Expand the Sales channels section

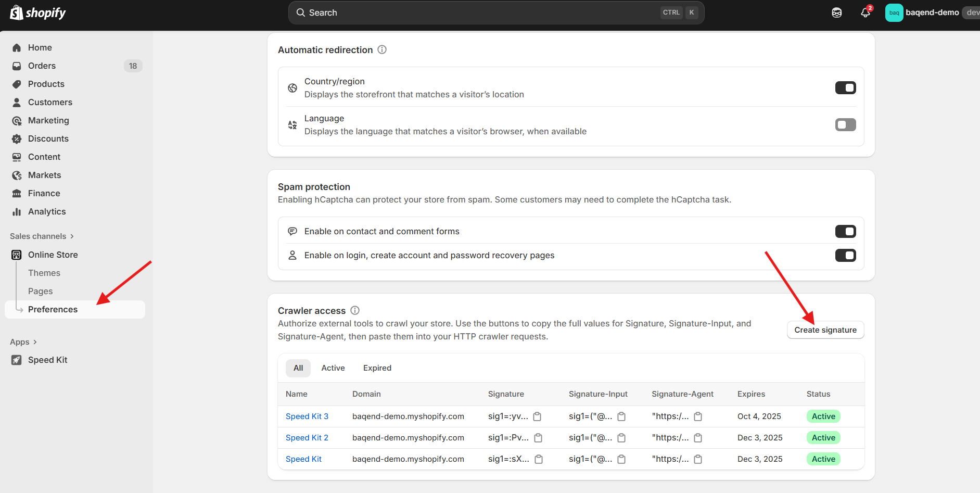pos(42,236)
